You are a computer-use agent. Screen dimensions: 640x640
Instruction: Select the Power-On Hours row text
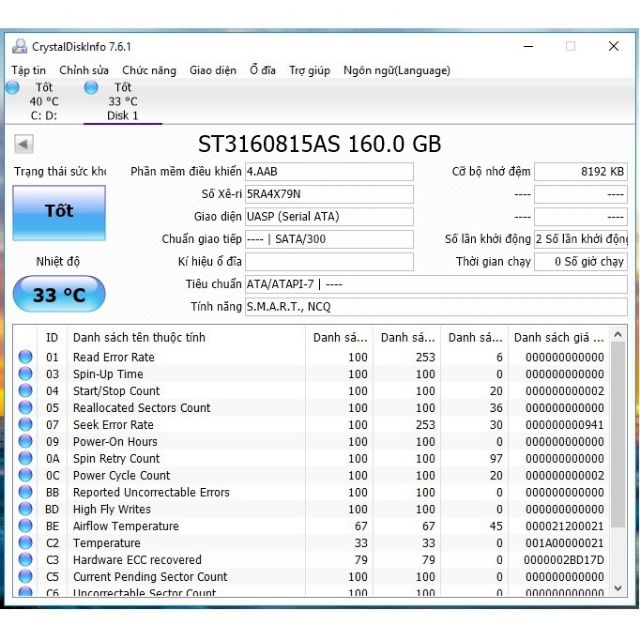click(x=115, y=442)
